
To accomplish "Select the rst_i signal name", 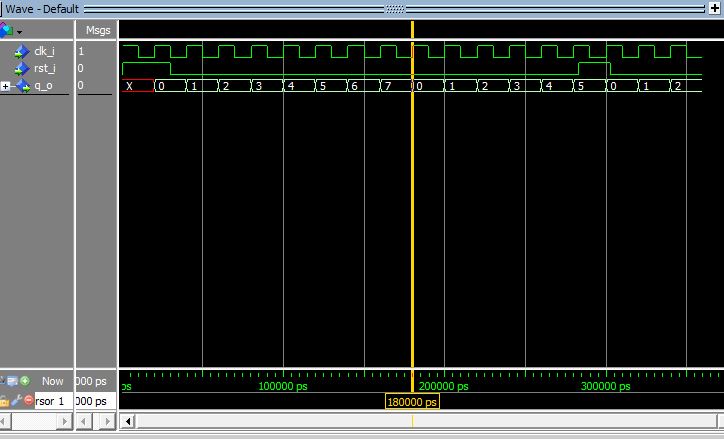I will click(x=44, y=68).
